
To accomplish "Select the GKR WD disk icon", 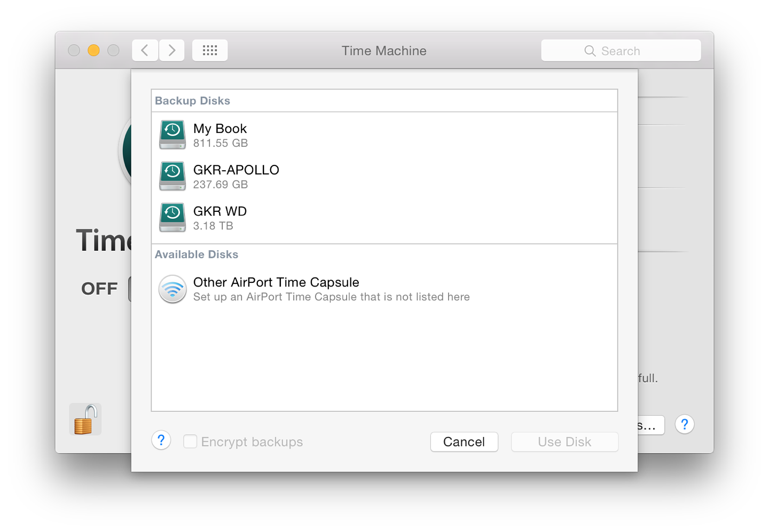I will [172, 217].
